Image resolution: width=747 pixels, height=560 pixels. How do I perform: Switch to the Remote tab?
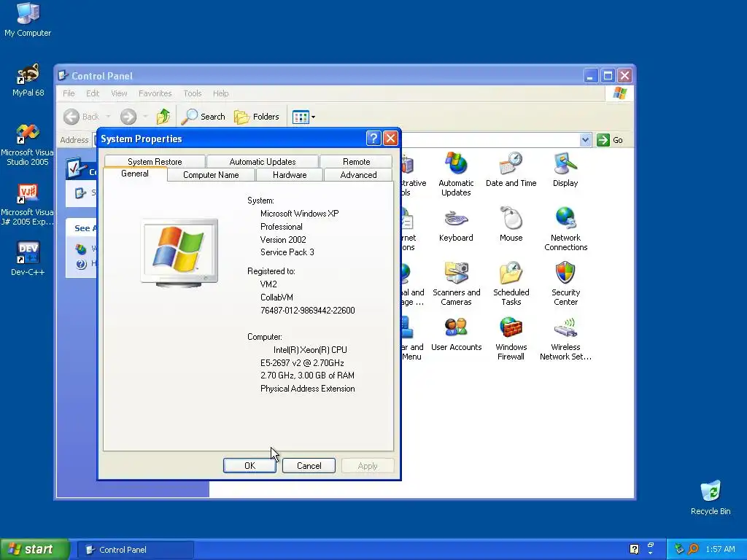[356, 161]
